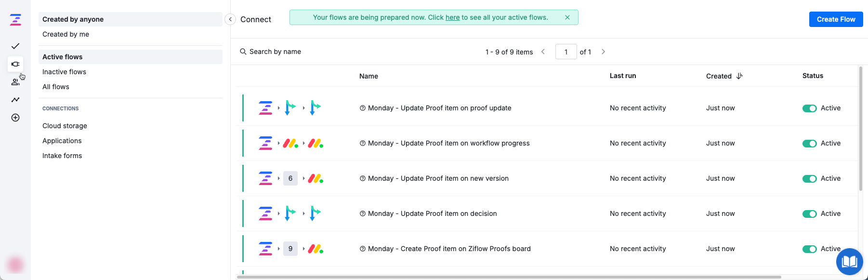Open the help book icon
This screenshot has height=280, width=868.
click(x=849, y=262)
